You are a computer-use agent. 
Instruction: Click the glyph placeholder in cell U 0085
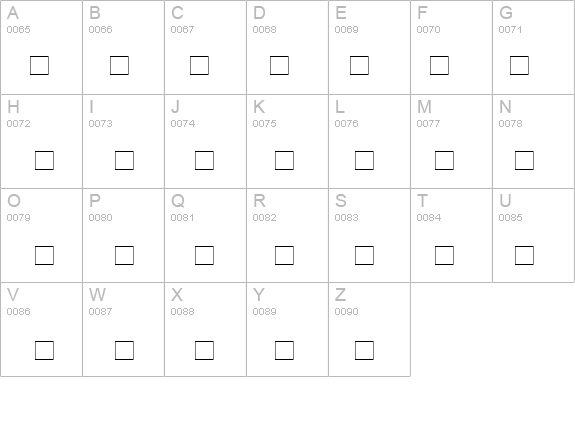[524, 255]
